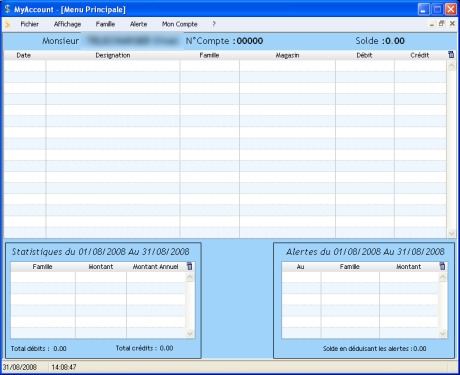Viewport: 460px width, 375px height.
Task: Open the Mon Compte menu
Action: point(180,24)
